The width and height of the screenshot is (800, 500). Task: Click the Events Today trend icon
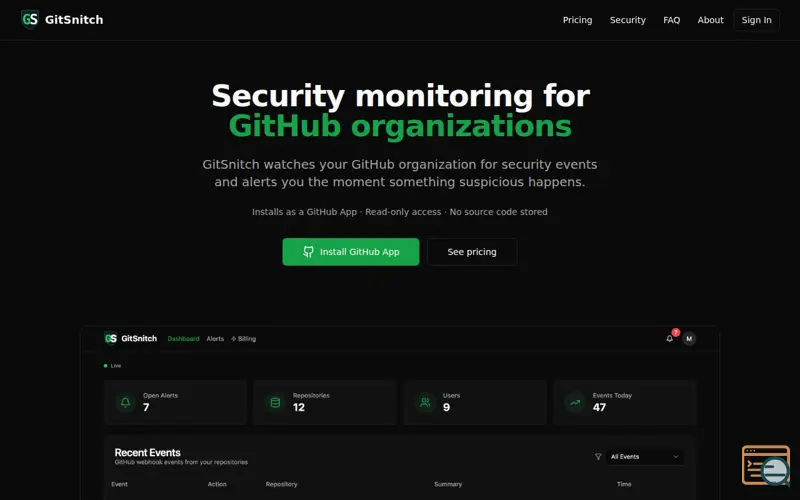coord(575,403)
